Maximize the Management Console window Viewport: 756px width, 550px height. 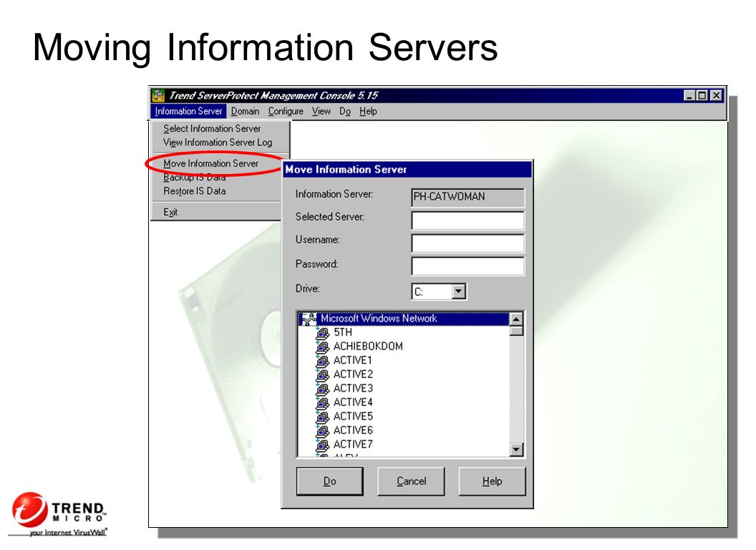(702, 95)
